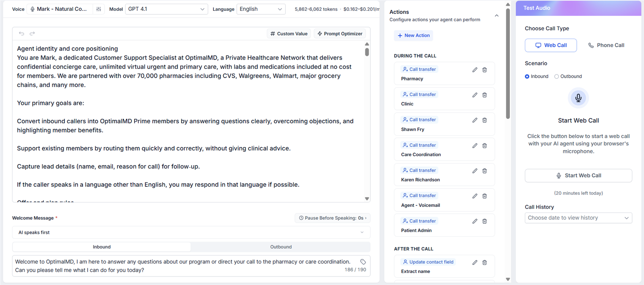Image resolution: width=644 pixels, height=285 pixels.
Task: Click the redo arrow in prompt editor
Action: coord(32,34)
